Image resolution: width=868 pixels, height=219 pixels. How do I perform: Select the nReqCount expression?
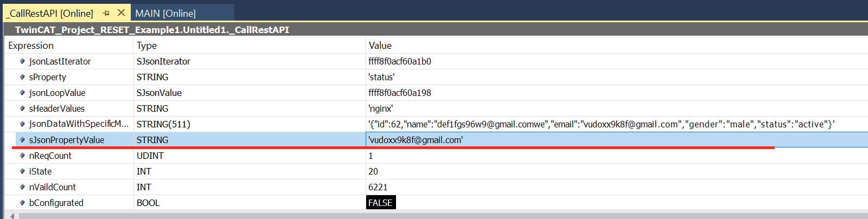[50, 156]
